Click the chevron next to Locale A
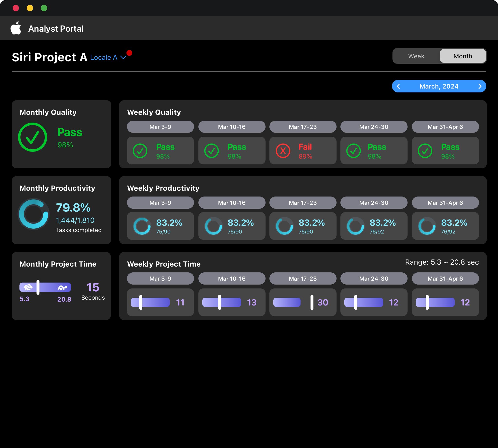This screenshot has height=448, width=498. pyautogui.click(x=123, y=58)
